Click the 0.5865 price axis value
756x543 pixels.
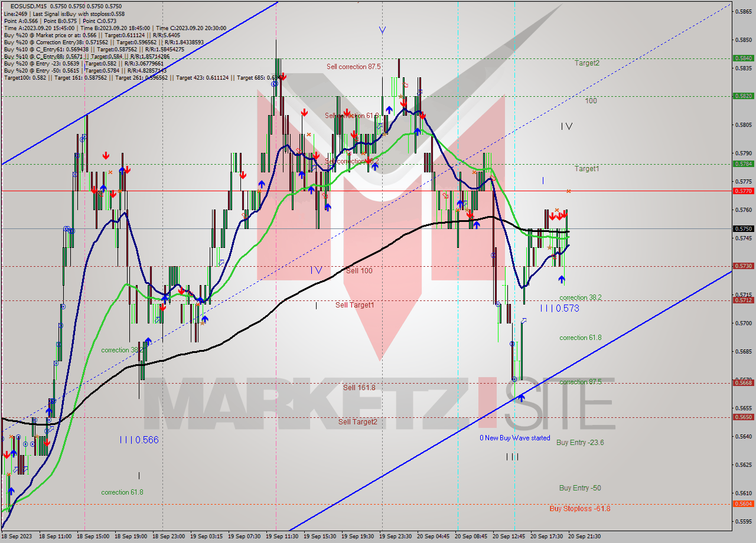pyautogui.click(x=743, y=11)
